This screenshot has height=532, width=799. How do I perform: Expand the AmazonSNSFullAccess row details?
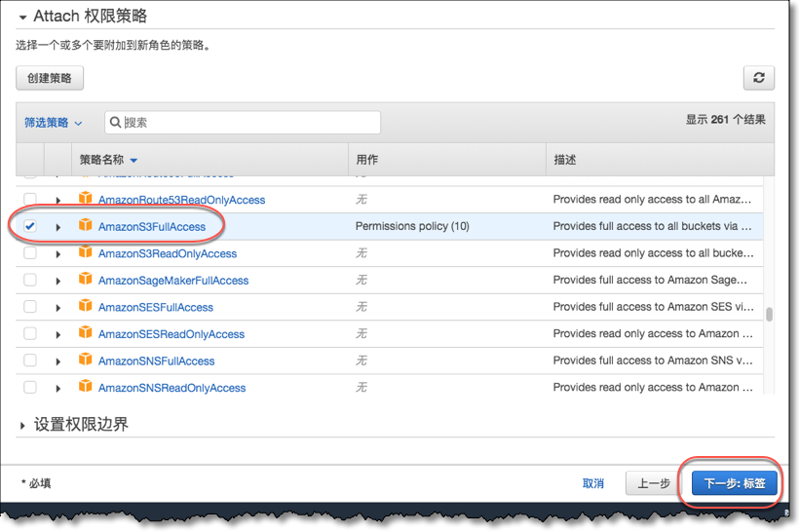58,361
